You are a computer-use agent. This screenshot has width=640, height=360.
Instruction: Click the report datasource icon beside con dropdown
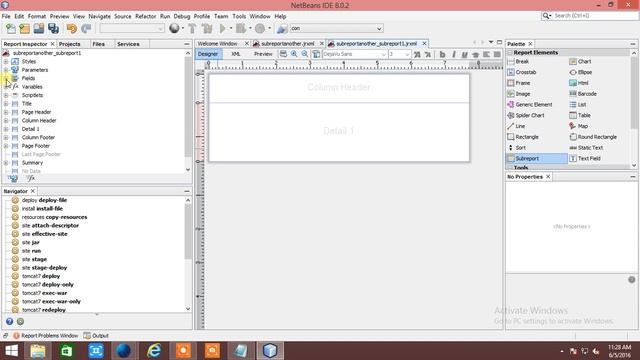pyautogui.click(x=282, y=28)
